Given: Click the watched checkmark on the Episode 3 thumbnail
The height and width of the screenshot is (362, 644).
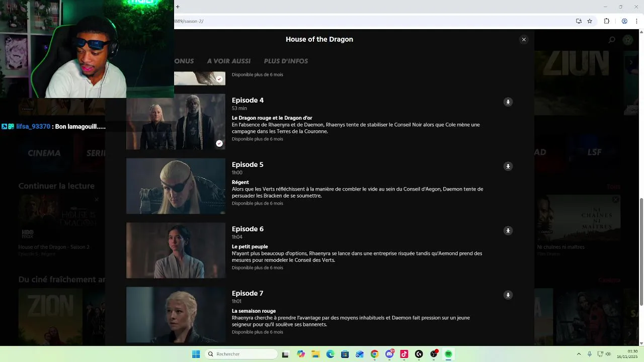Looking at the screenshot, I should point(219,79).
